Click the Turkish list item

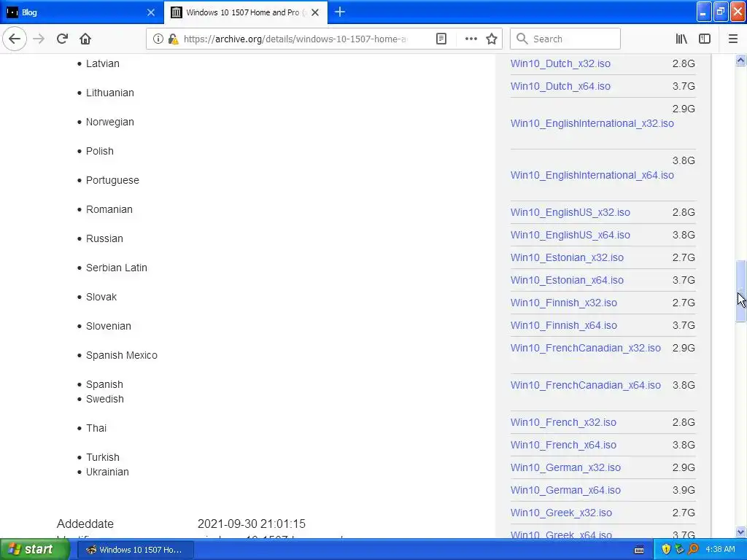click(102, 457)
